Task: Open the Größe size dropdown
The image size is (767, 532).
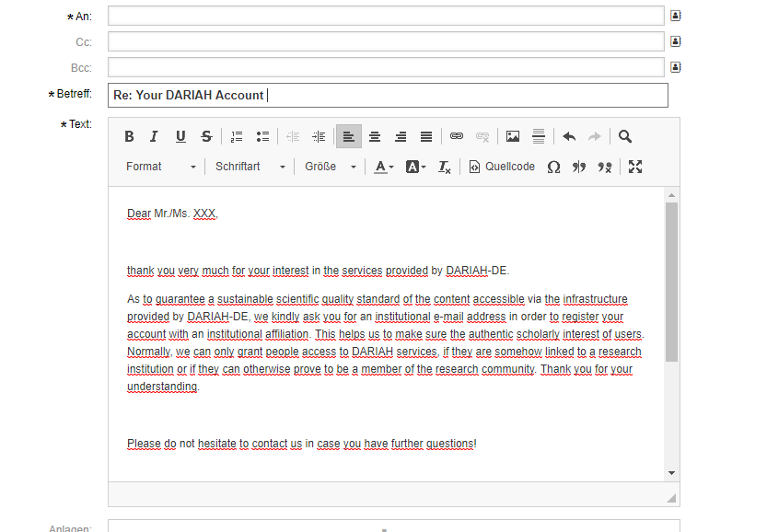Action: point(331,167)
